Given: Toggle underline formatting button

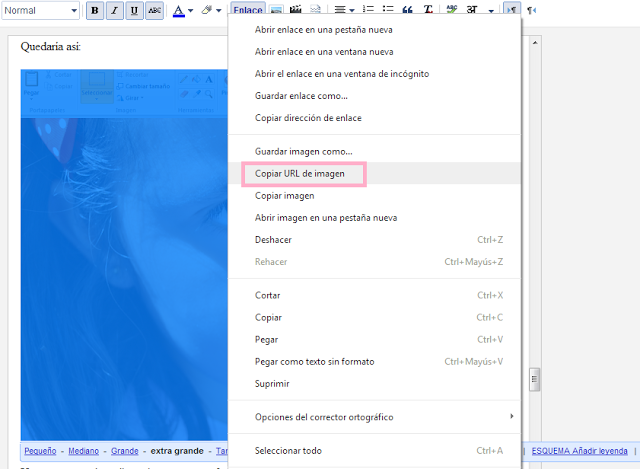Looking at the screenshot, I should [134, 11].
